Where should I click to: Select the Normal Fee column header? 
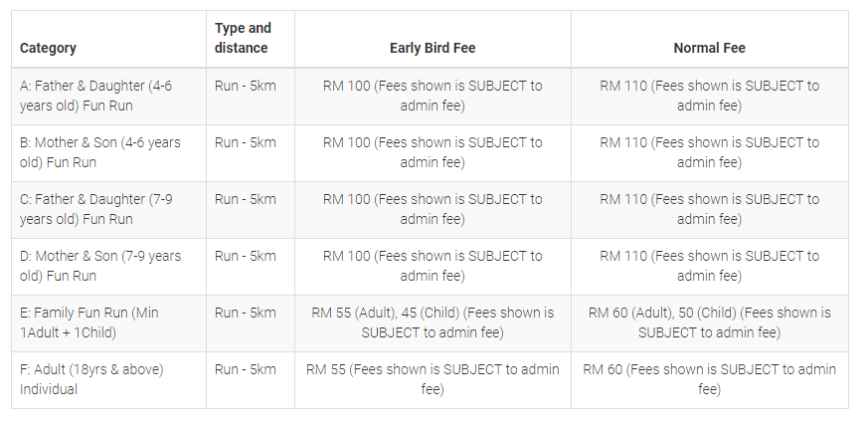coord(709,48)
